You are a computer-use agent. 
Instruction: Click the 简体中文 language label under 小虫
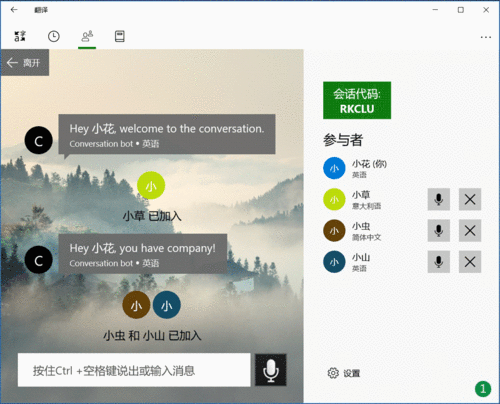366,237
